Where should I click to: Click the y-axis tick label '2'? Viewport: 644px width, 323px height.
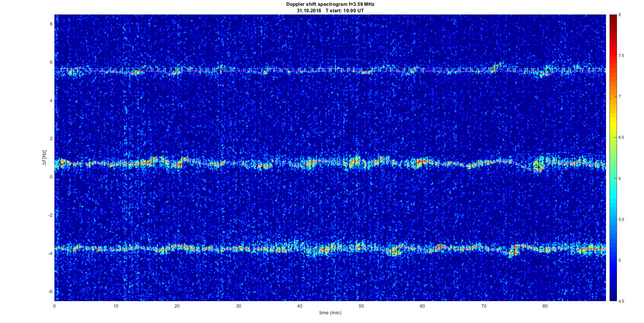51,138
